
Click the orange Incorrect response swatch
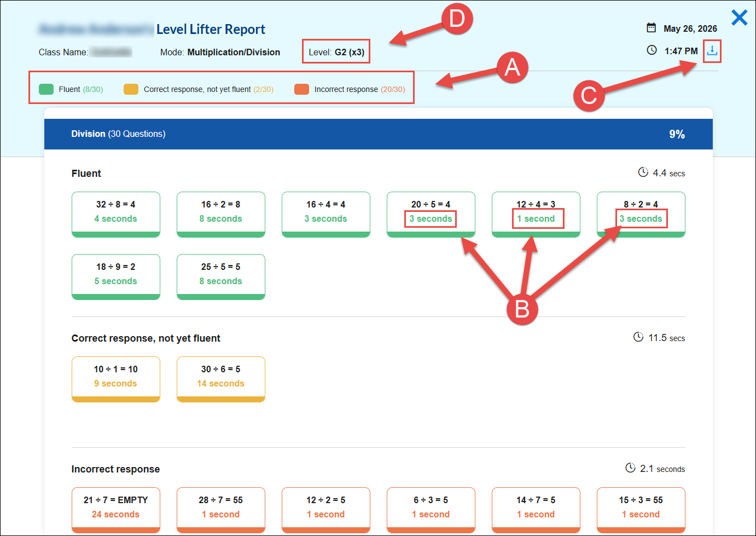click(x=301, y=89)
